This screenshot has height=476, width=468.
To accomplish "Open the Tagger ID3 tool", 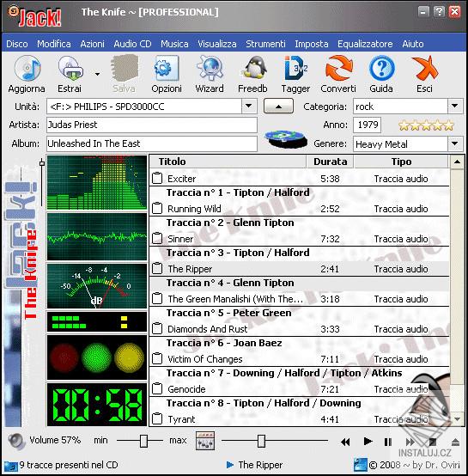I will pyautogui.click(x=295, y=68).
